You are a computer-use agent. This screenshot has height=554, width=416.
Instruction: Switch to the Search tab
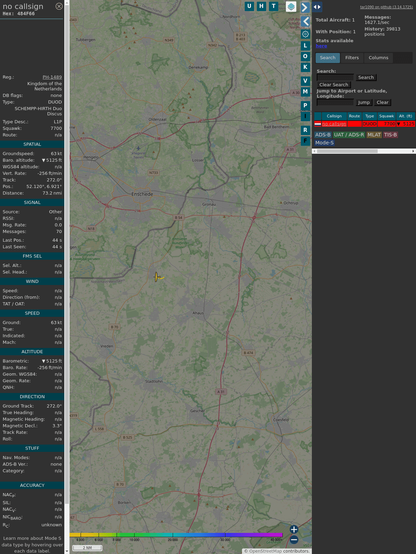pos(328,58)
